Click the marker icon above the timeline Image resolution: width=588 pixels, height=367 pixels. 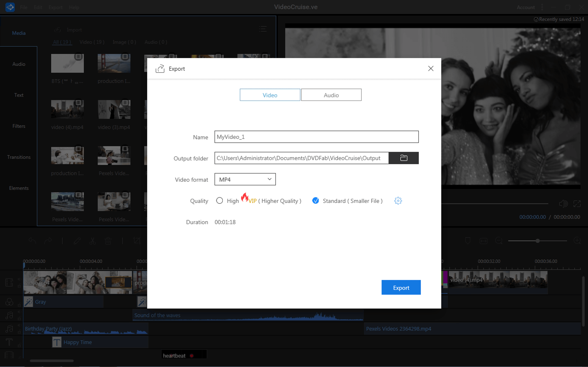467,241
